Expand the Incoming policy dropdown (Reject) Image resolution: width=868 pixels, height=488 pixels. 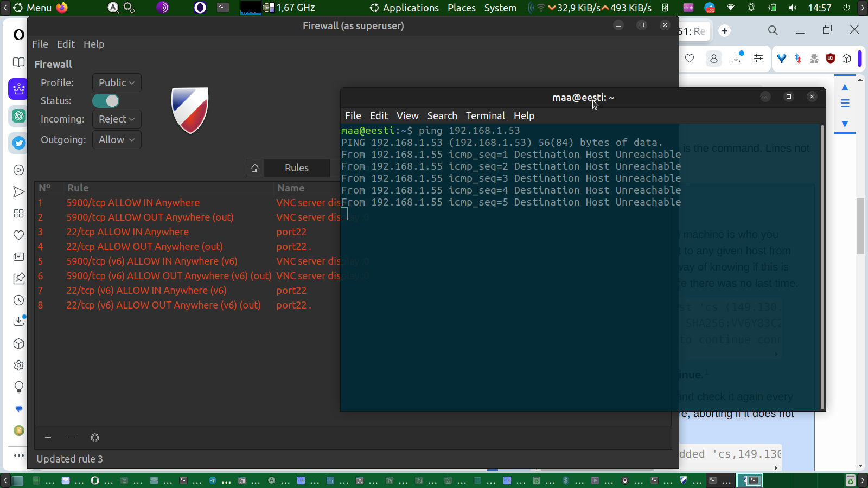pyautogui.click(x=117, y=119)
